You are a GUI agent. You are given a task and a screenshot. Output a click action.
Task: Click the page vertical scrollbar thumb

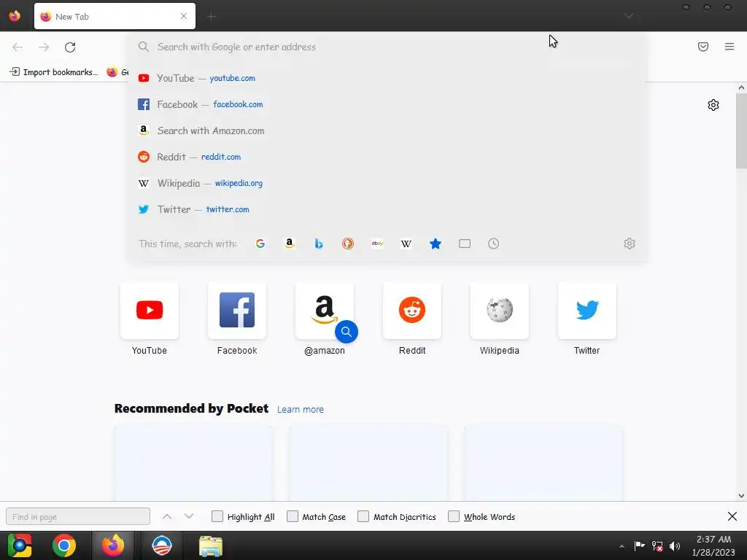[741, 131]
